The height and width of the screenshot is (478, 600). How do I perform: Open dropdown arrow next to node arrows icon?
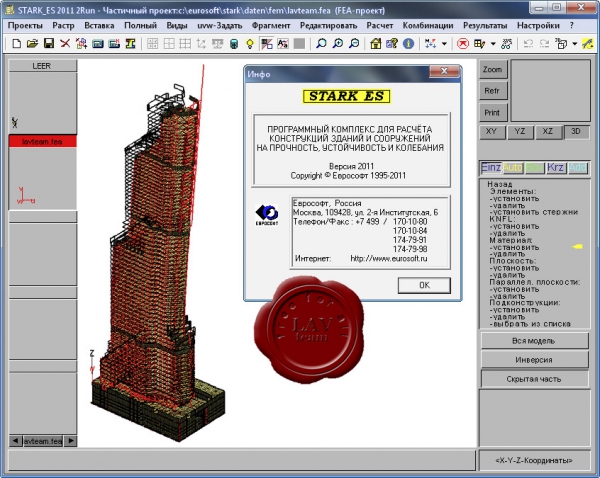coord(444,44)
